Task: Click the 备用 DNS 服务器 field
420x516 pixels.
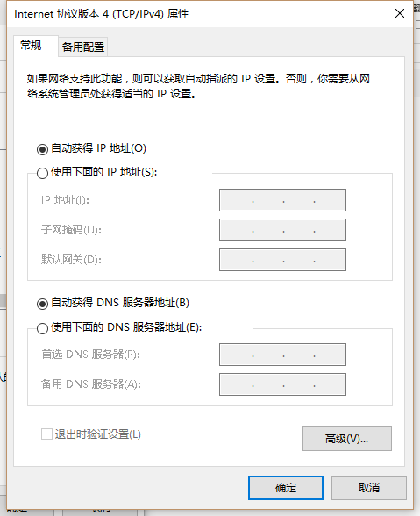Action: coord(283,384)
